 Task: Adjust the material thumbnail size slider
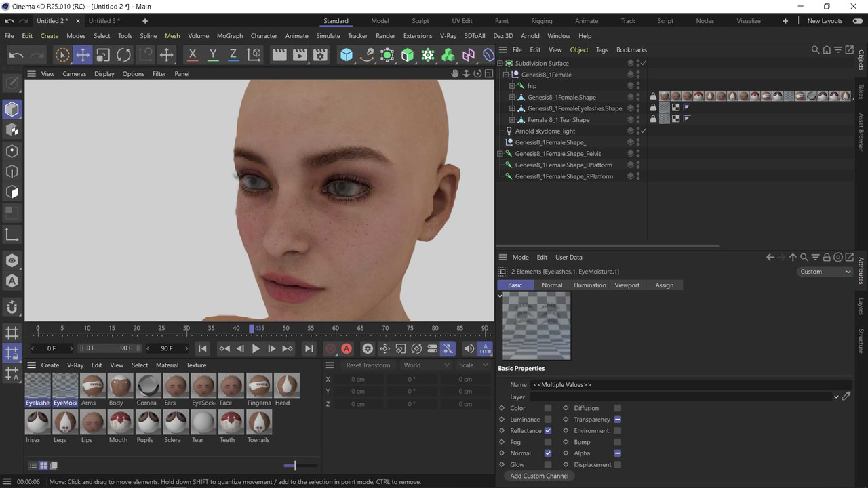(294, 466)
